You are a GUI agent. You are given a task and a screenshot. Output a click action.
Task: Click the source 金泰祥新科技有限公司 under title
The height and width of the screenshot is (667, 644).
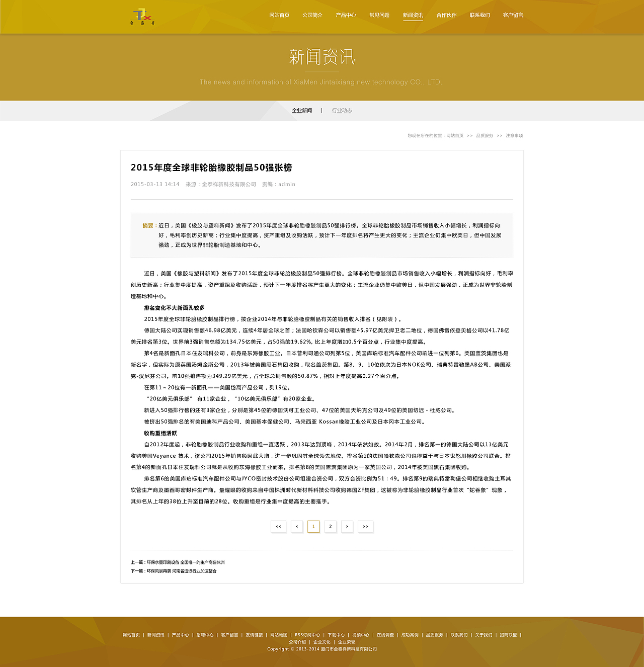click(x=229, y=185)
